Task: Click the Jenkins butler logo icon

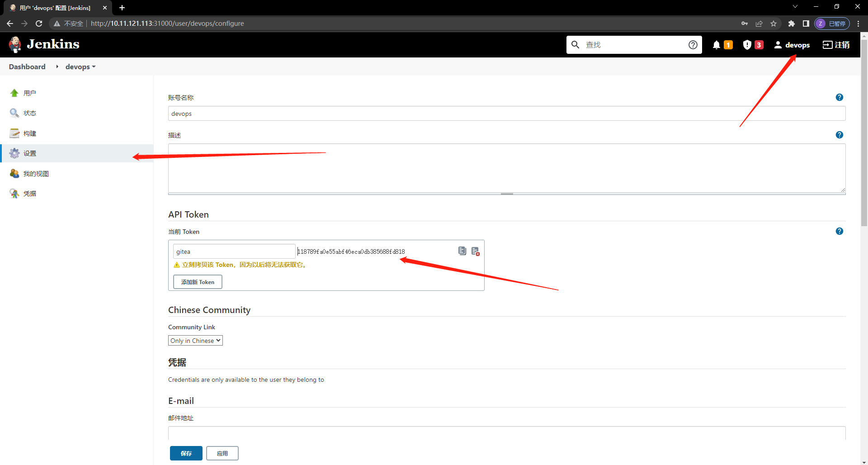Action: click(15, 44)
